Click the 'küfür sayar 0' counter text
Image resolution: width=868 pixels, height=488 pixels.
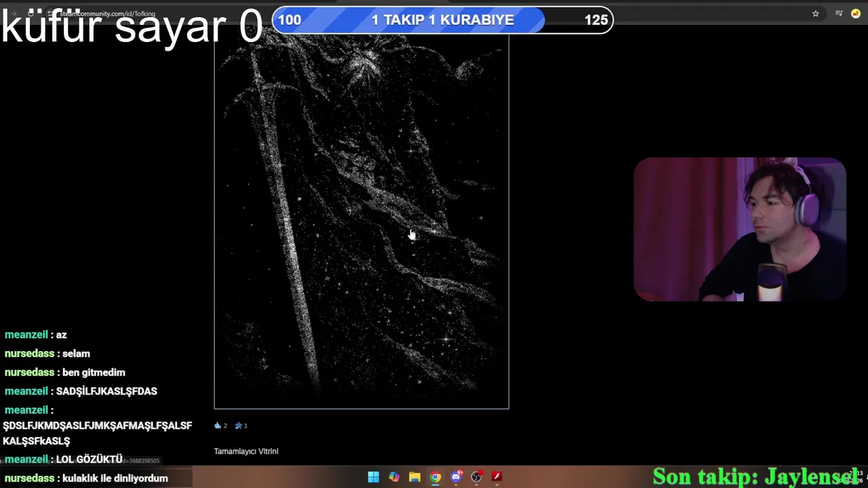click(x=132, y=27)
